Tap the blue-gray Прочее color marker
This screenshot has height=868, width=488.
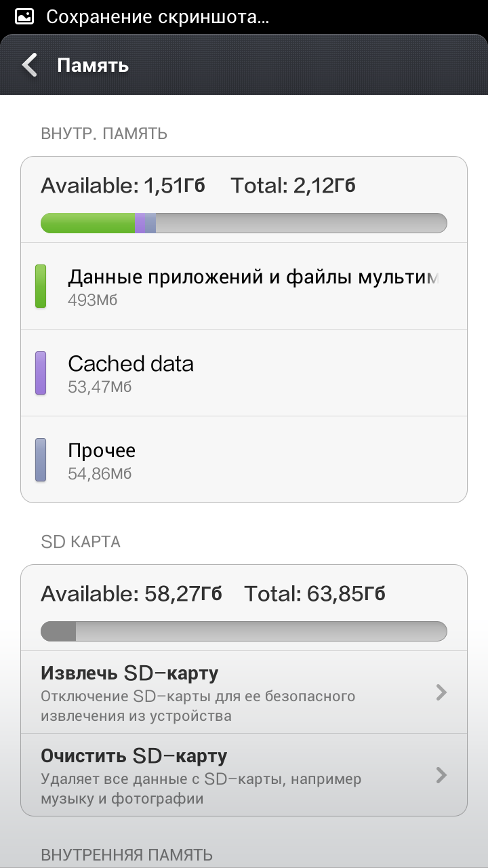[x=41, y=460]
